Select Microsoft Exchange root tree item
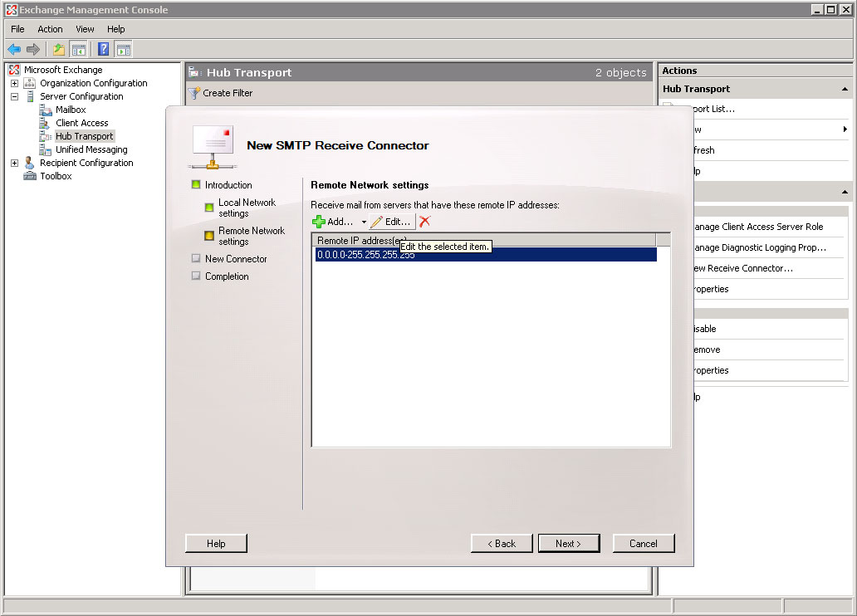 63,70
